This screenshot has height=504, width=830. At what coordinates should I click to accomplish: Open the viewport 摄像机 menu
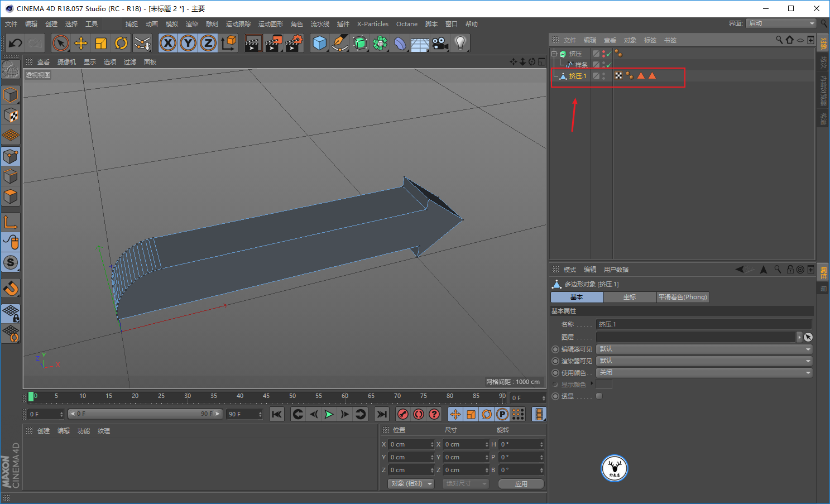click(66, 62)
